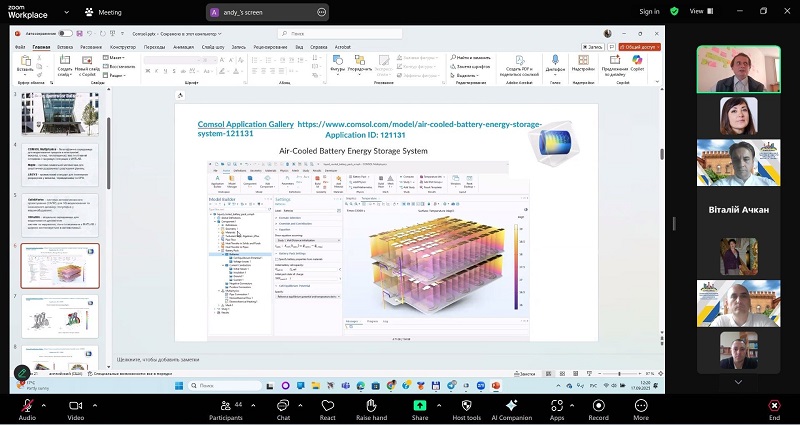Show more participant videos chevron
The image size is (800, 425).
pos(738,382)
